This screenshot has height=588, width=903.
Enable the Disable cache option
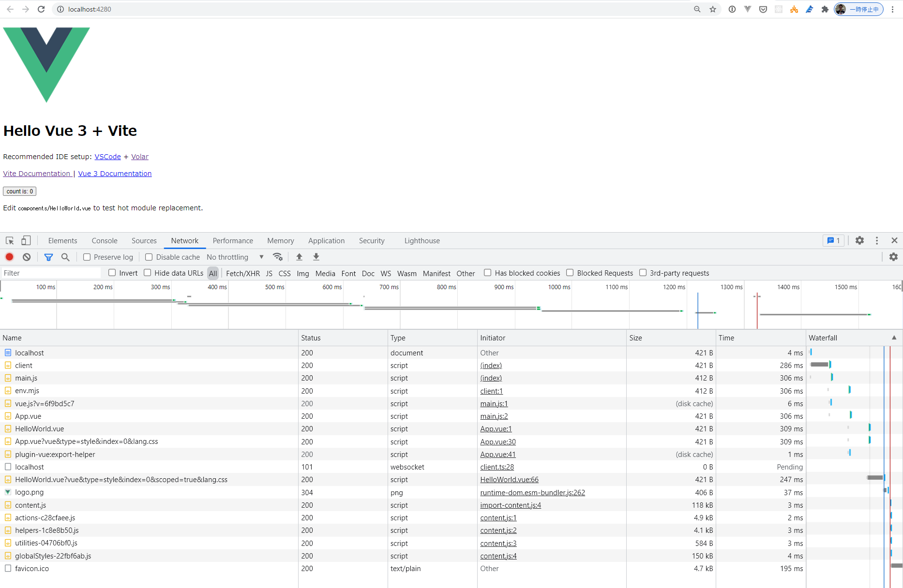[149, 257]
